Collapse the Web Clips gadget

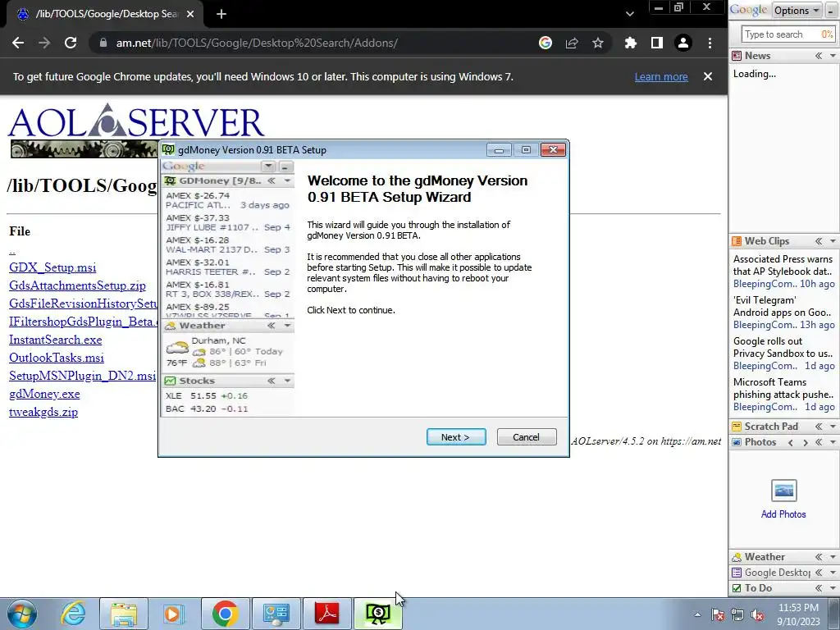[819, 241]
